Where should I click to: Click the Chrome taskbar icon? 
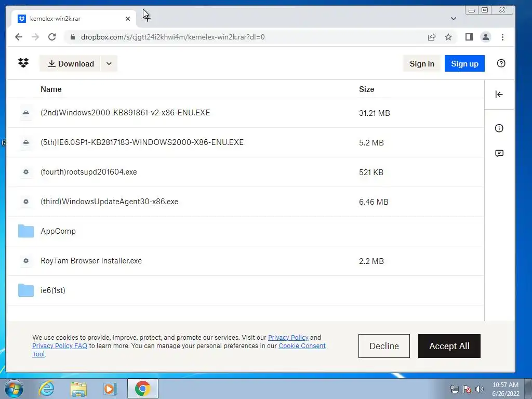pos(142,389)
